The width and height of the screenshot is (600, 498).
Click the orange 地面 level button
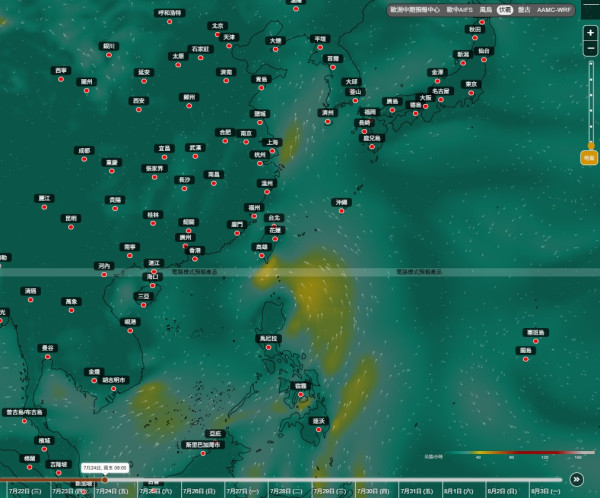(589, 158)
